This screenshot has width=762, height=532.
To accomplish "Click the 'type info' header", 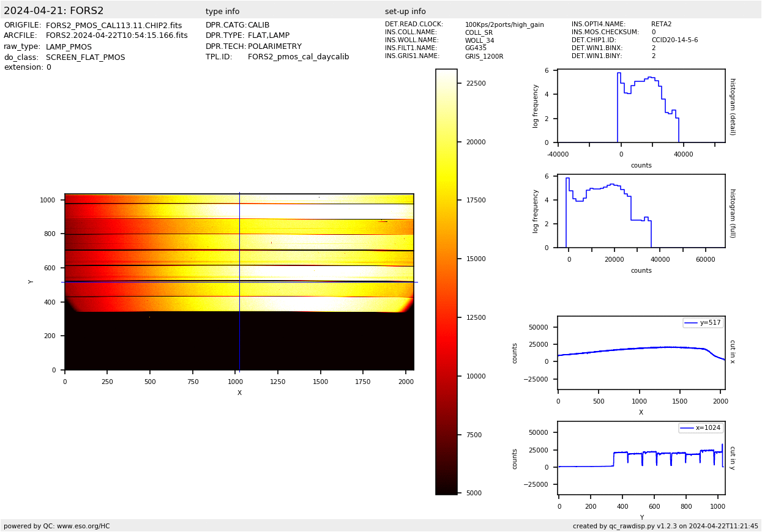I will coord(222,12).
